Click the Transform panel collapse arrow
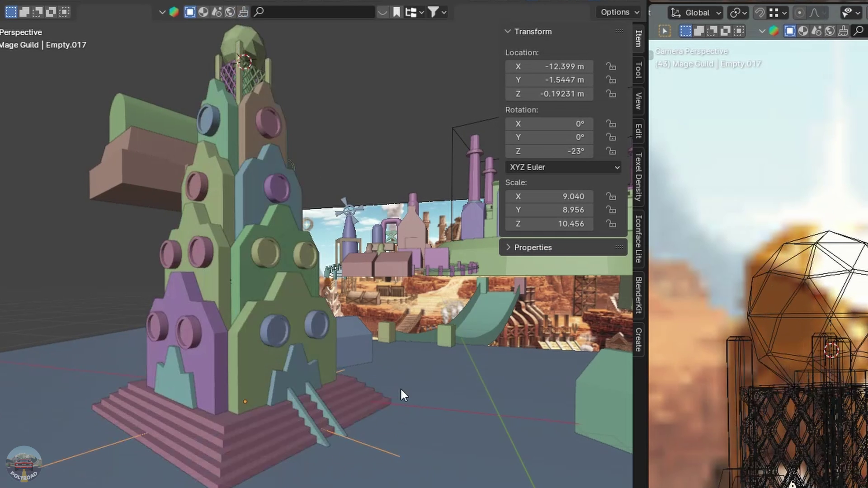Image resolution: width=868 pixels, height=488 pixels. pos(507,32)
